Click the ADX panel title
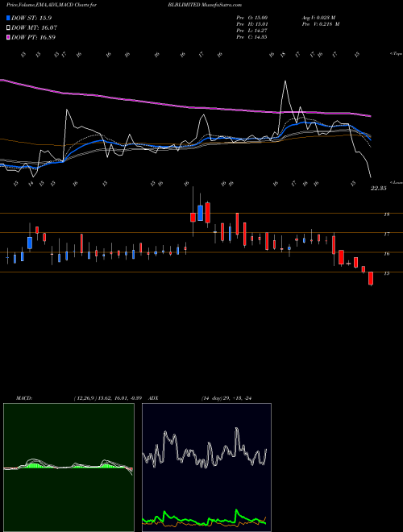Image resolution: width=403 pixels, height=532 pixels. click(153, 398)
